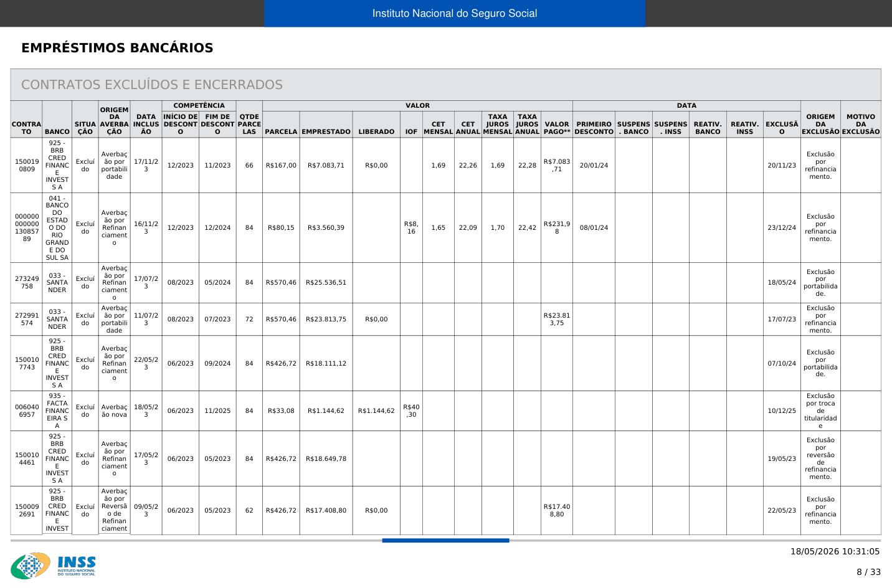Click the installment count 66

249,165
